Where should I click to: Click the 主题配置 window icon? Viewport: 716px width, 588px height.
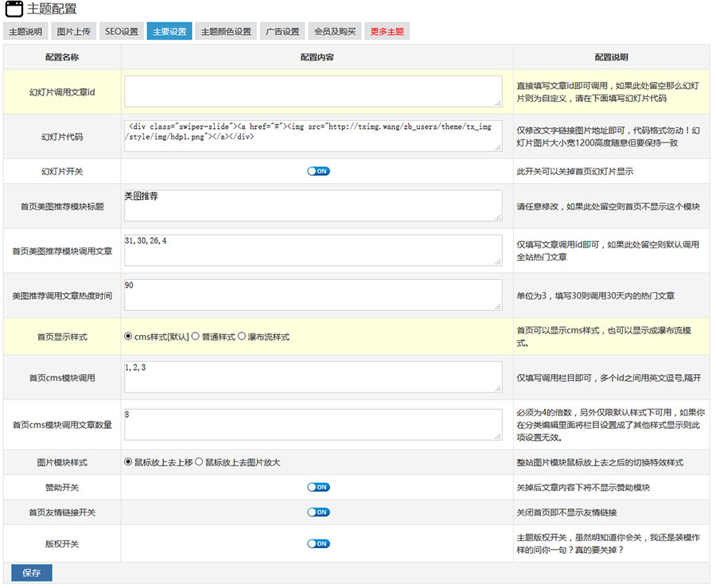click(x=14, y=9)
